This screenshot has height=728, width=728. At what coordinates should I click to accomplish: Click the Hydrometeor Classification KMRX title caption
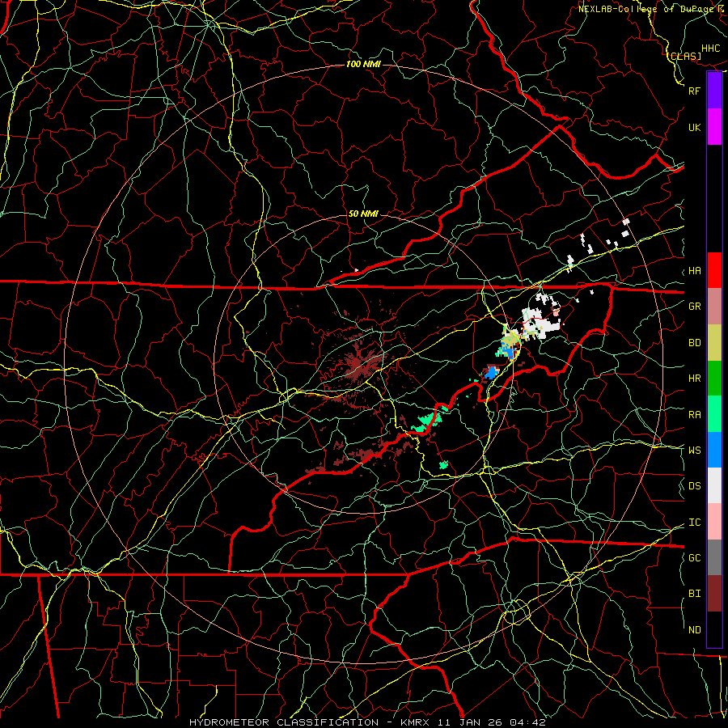tap(367, 722)
